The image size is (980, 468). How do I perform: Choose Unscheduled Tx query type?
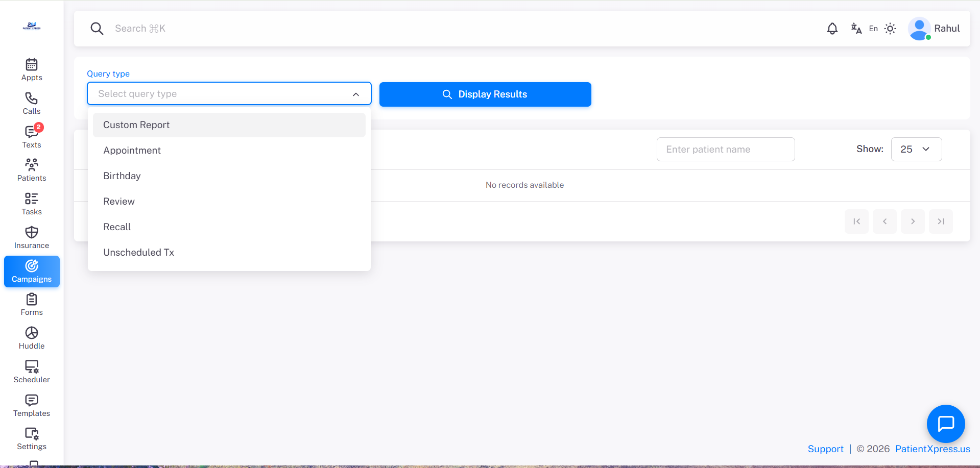pos(138,252)
